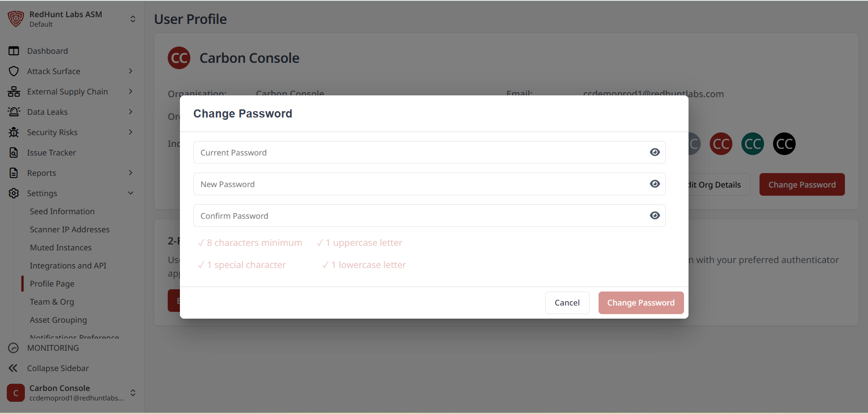Toggle Confirm Password visibility eye
The image size is (868, 414).
coord(655,216)
